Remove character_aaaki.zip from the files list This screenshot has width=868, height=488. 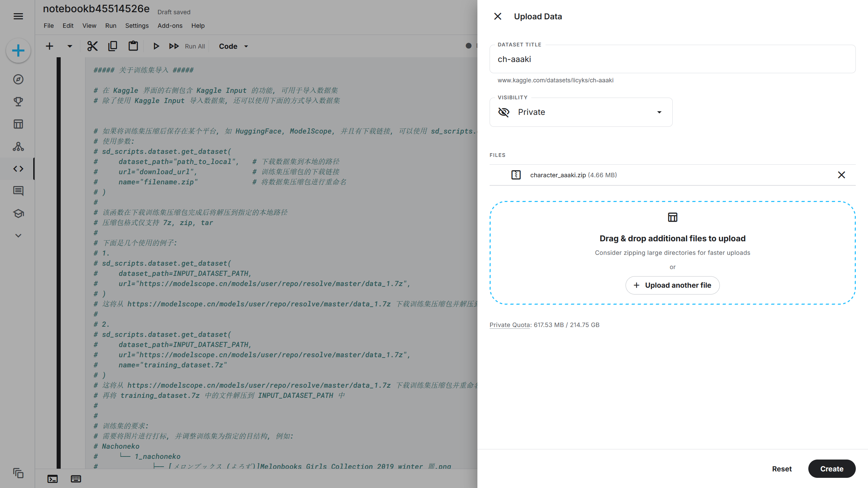841,175
